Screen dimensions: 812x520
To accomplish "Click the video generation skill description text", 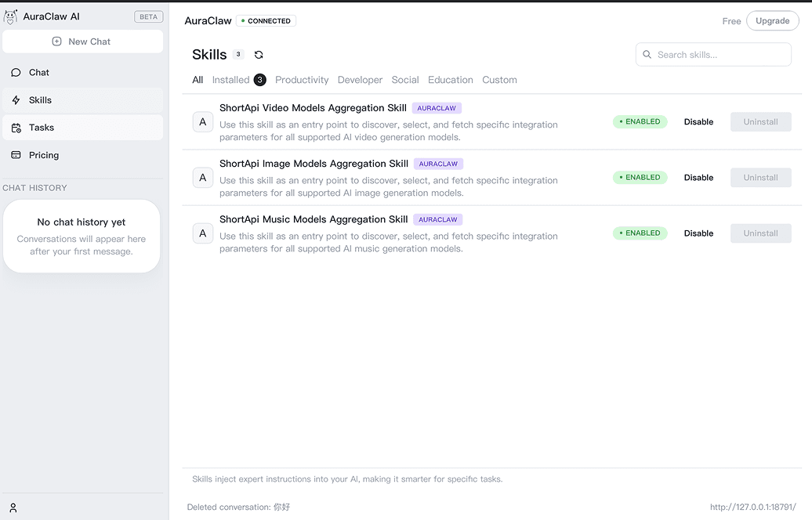I will (x=389, y=131).
